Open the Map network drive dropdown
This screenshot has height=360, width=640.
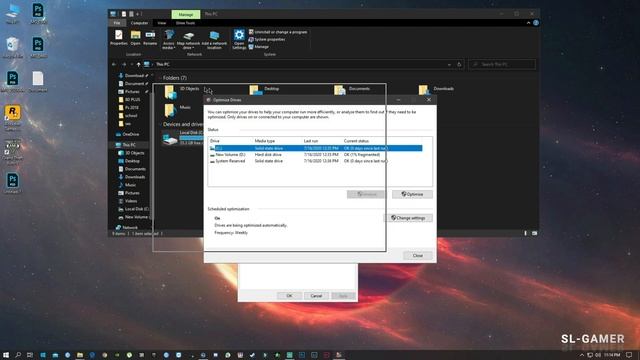click(x=189, y=40)
